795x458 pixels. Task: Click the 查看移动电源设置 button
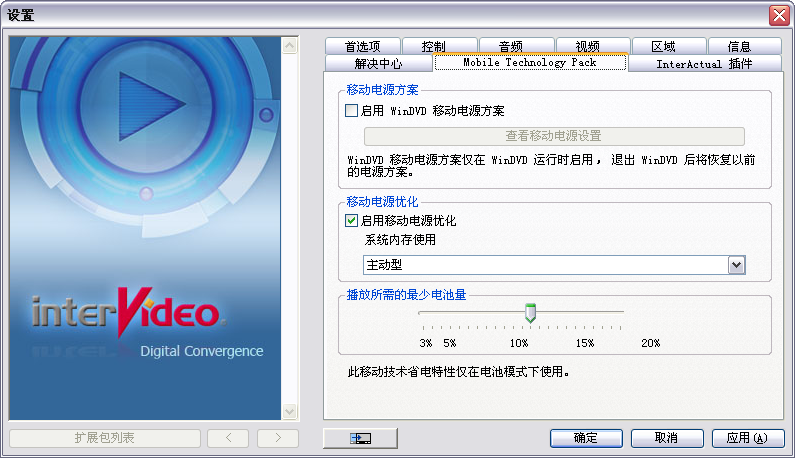(x=554, y=136)
